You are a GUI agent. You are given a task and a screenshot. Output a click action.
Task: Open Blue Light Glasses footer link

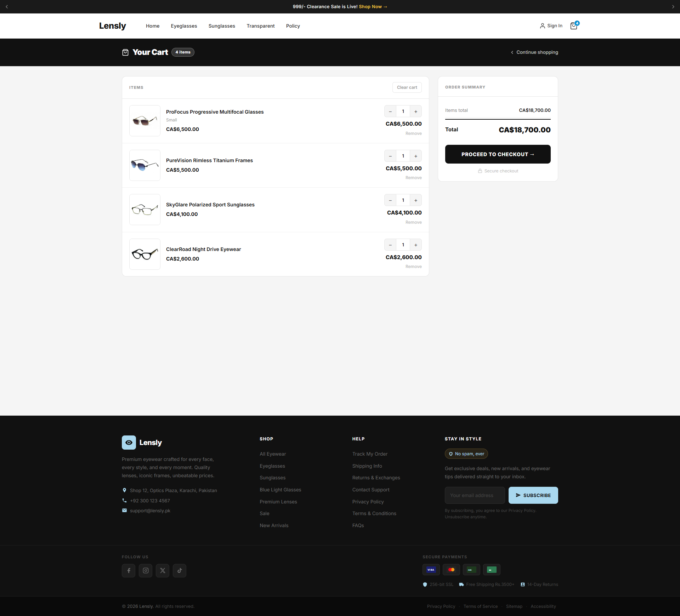click(x=280, y=490)
